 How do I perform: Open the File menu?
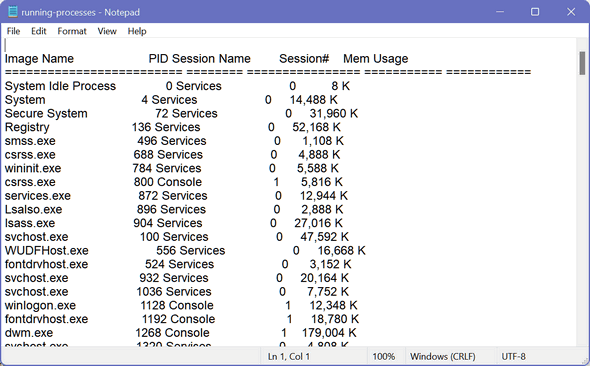coord(13,31)
